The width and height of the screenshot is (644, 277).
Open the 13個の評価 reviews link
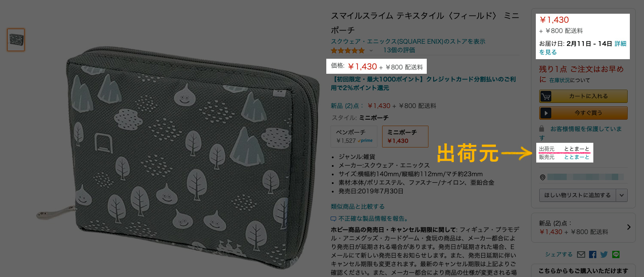(399, 50)
